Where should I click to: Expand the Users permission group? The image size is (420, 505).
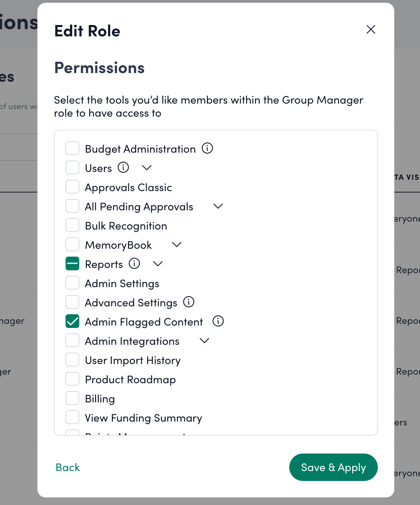click(147, 168)
